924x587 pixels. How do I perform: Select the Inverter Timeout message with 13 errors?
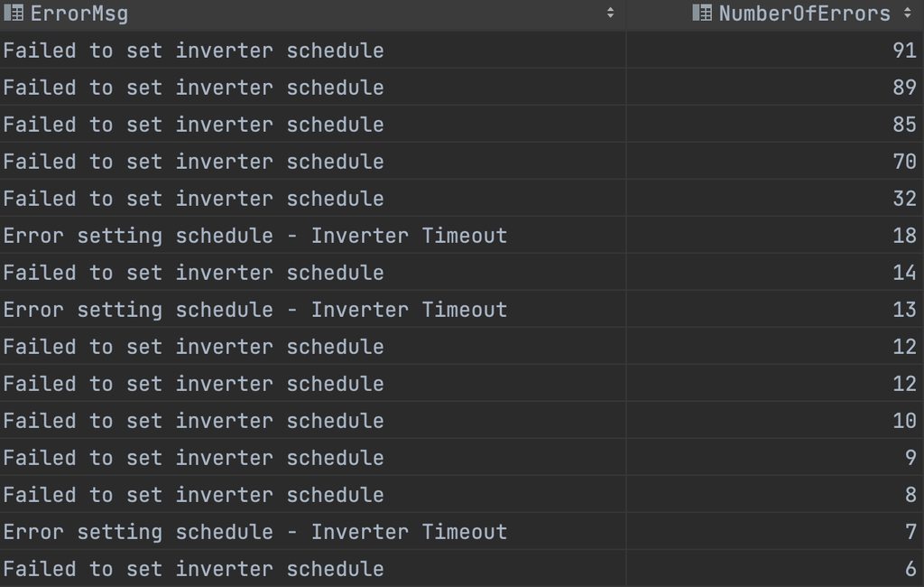[255, 310]
